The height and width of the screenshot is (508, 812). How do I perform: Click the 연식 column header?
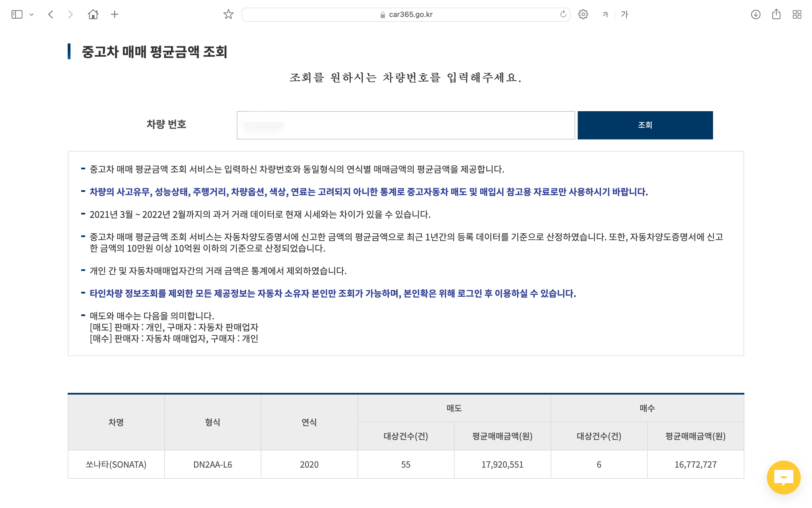[309, 422]
